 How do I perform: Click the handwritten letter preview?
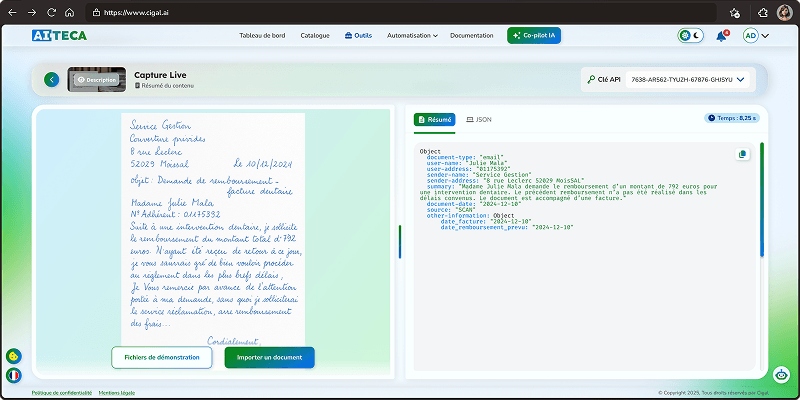(213, 230)
